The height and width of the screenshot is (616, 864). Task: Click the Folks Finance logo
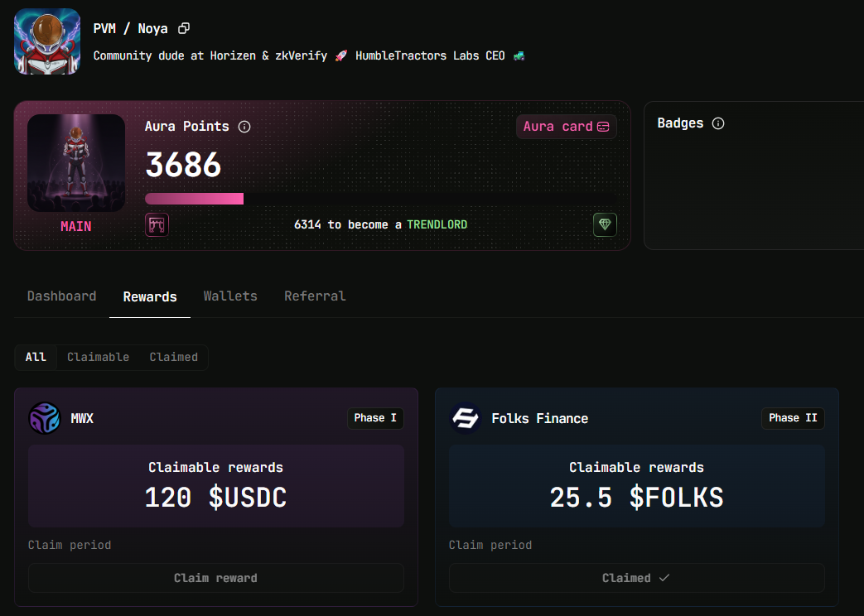click(x=465, y=418)
